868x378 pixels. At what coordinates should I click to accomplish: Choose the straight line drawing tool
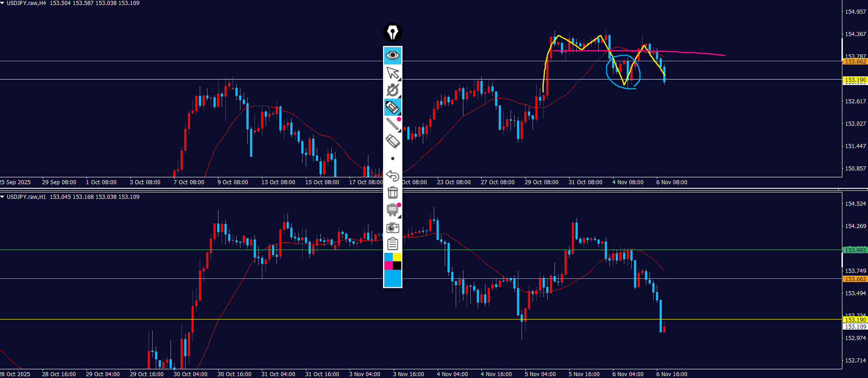coord(393,124)
